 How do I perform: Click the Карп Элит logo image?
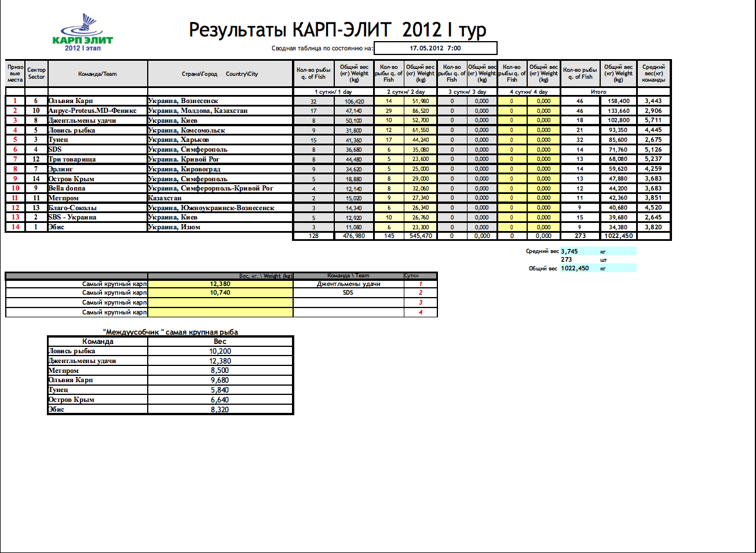click(x=82, y=32)
